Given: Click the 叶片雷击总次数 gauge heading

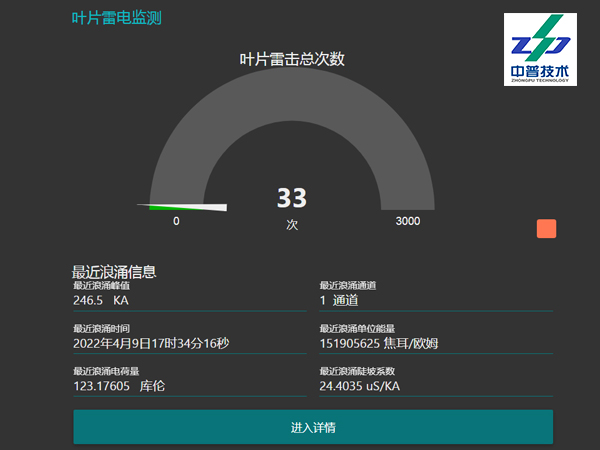Looking at the screenshot, I should tap(292, 59).
